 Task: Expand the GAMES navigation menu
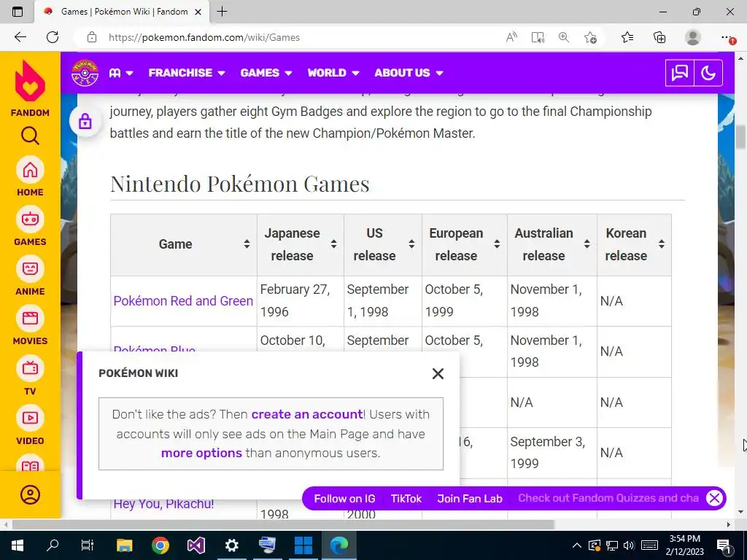tap(266, 73)
